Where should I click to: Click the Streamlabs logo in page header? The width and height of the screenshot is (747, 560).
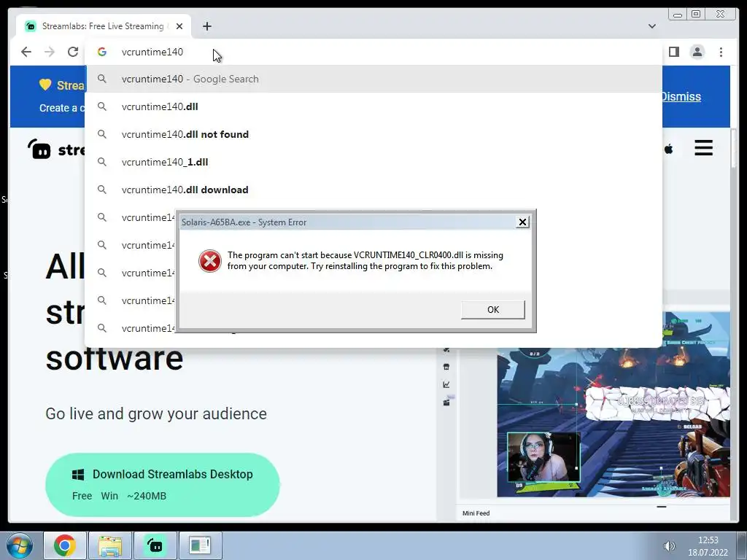(x=55, y=149)
